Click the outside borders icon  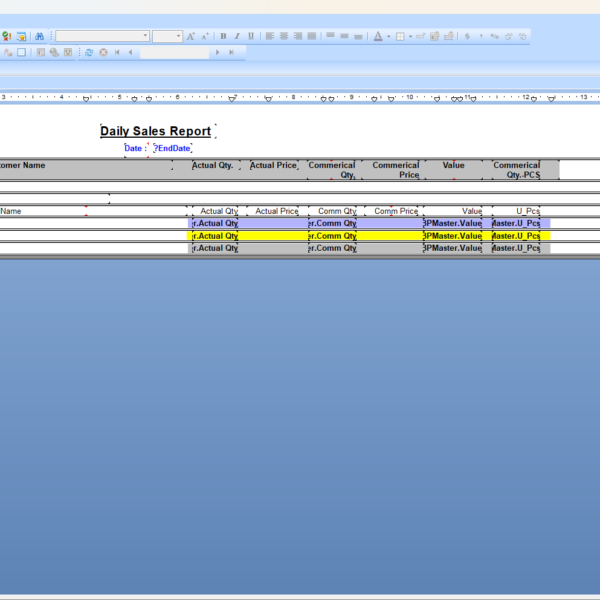click(x=400, y=37)
